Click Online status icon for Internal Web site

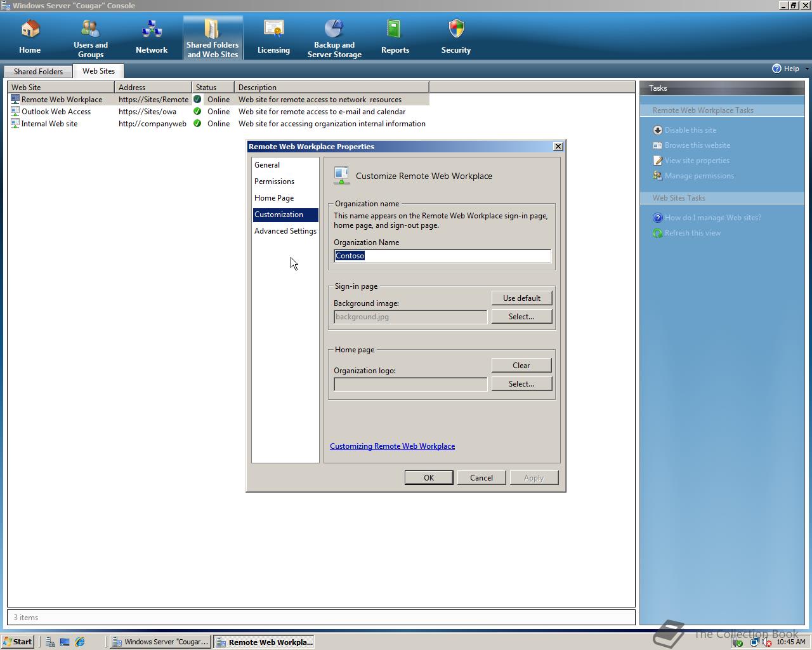(x=197, y=124)
